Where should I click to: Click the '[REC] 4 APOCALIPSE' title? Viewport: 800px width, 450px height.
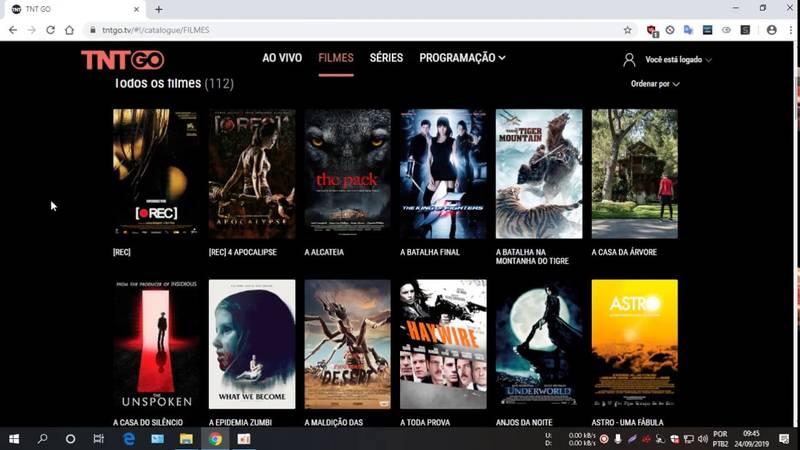242,252
